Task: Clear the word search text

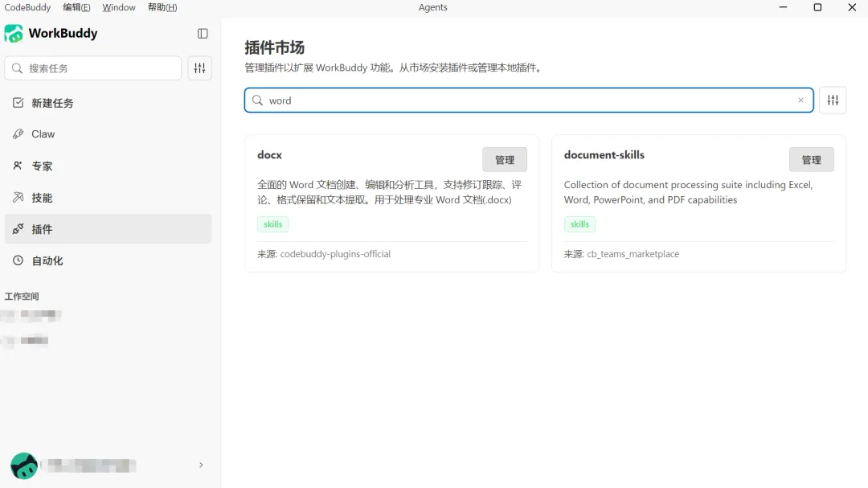Action: 800,100
